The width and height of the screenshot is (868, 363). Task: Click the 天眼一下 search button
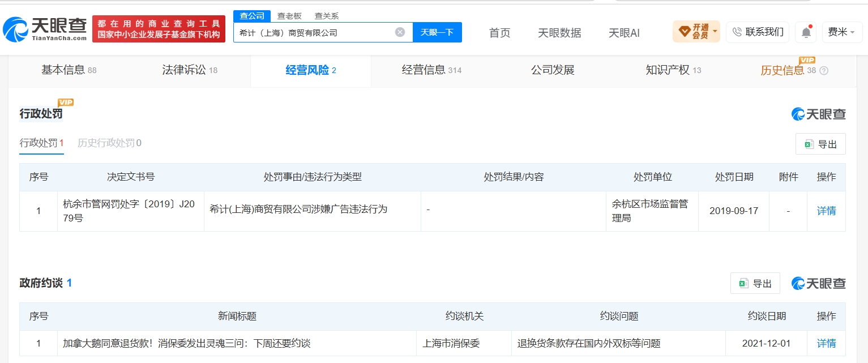pos(437,32)
